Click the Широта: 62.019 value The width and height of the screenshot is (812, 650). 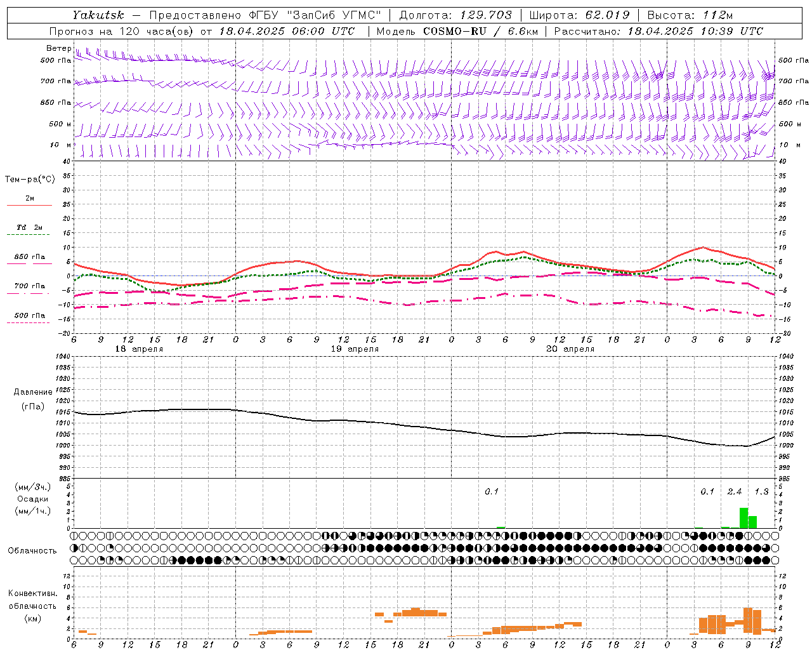point(579,15)
